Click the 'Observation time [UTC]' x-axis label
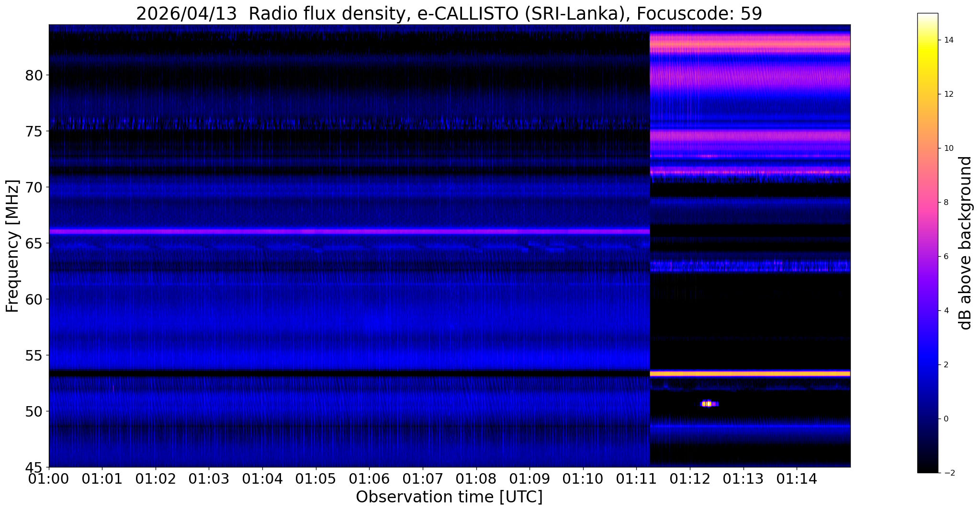This screenshot has height=511, width=980. [x=449, y=497]
